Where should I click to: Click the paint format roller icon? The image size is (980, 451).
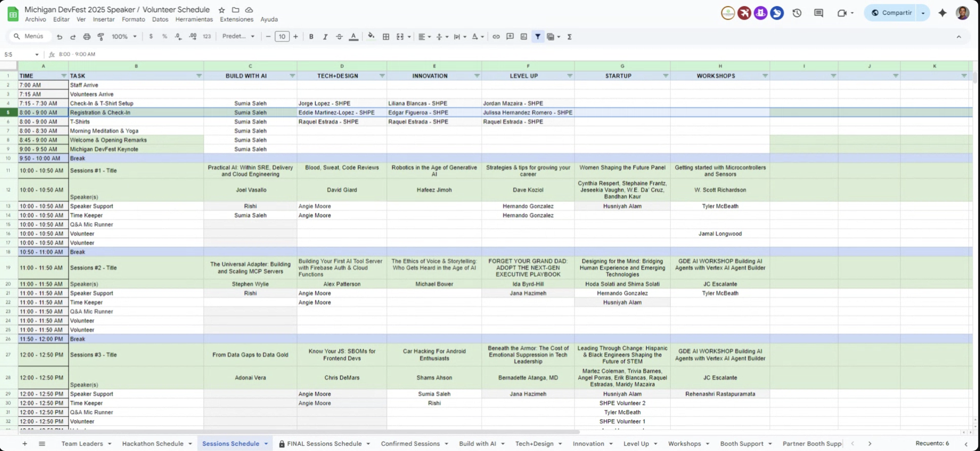tap(101, 36)
